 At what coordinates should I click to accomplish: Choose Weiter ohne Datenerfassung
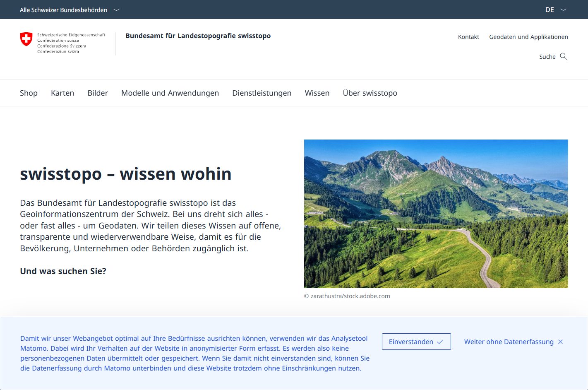tap(514, 342)
